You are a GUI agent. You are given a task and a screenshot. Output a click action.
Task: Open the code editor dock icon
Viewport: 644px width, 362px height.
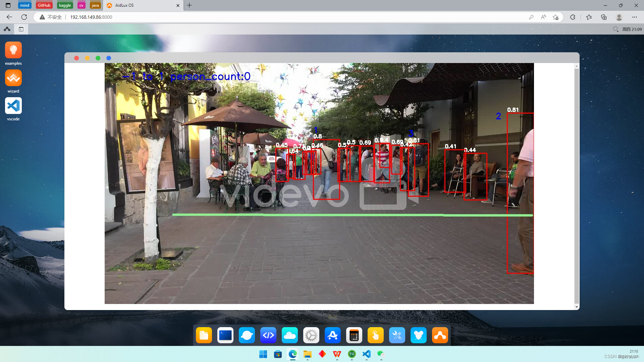point(268,335)
